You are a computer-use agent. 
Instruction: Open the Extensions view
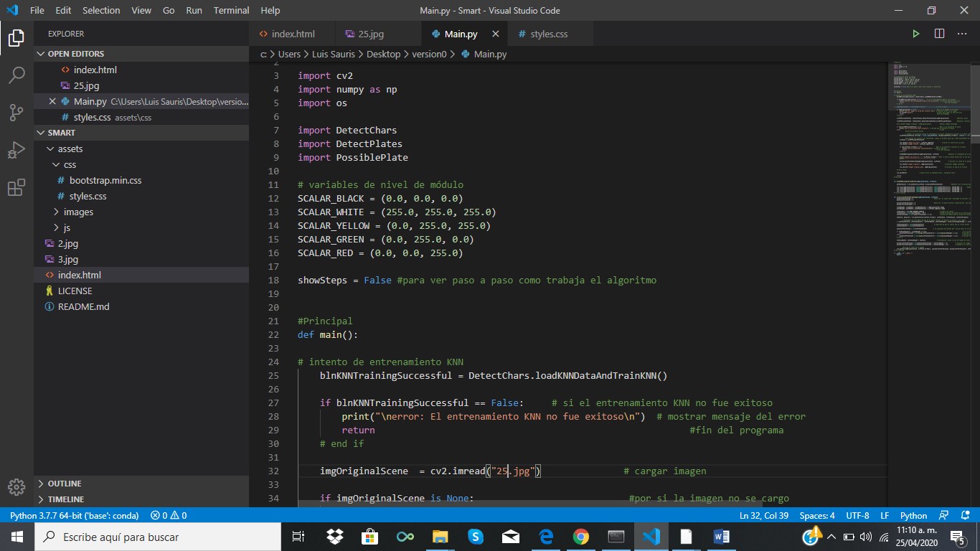[x=17, y=187]
